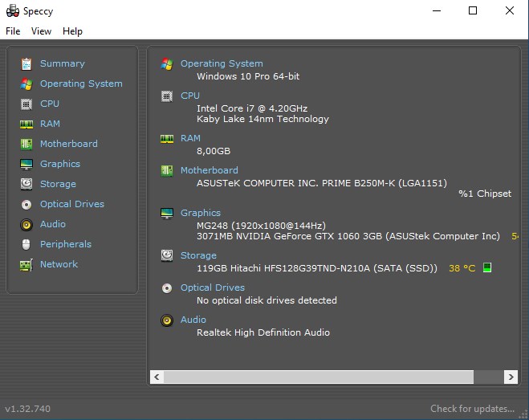Maximize the Speccy window
This screenshot has height=420, width=529.
pyautogui.click(x=473, y=10)
